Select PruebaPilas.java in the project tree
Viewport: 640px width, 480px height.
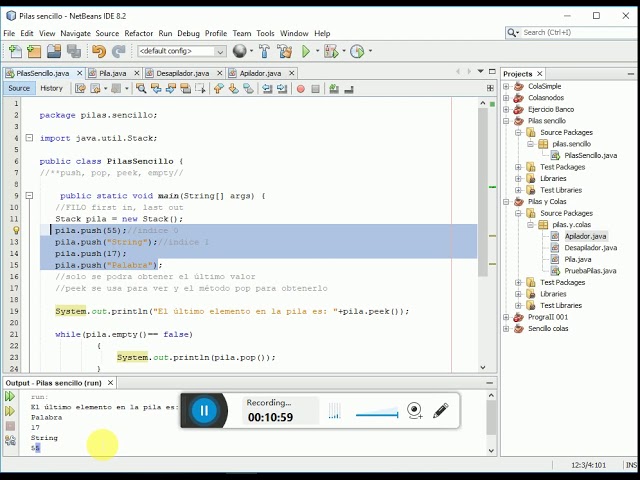pos(590,271)
